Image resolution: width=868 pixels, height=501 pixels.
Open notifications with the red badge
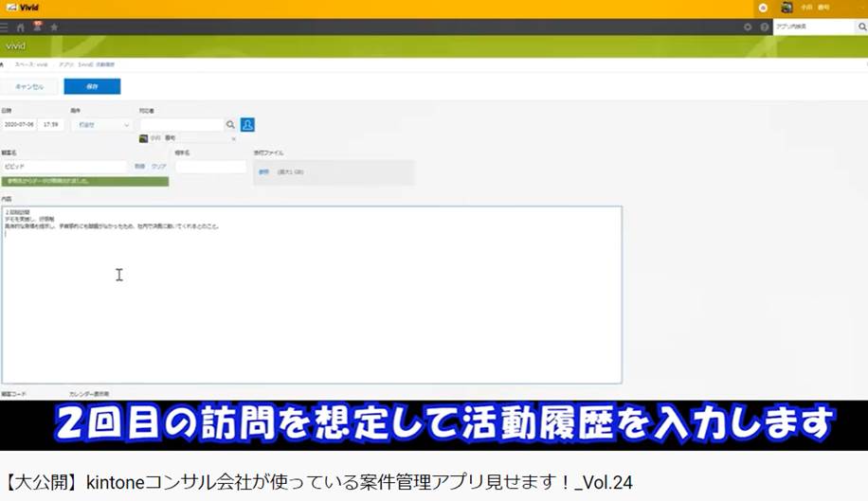tap(37, 26)
